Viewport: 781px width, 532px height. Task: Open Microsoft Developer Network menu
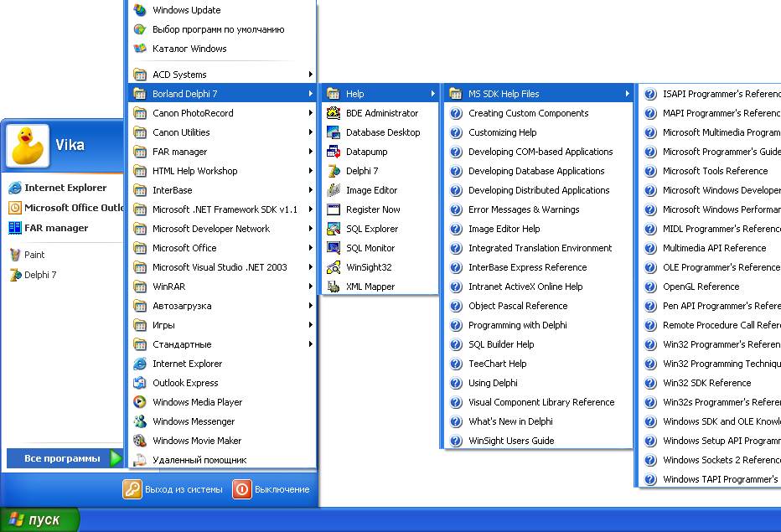222,229
